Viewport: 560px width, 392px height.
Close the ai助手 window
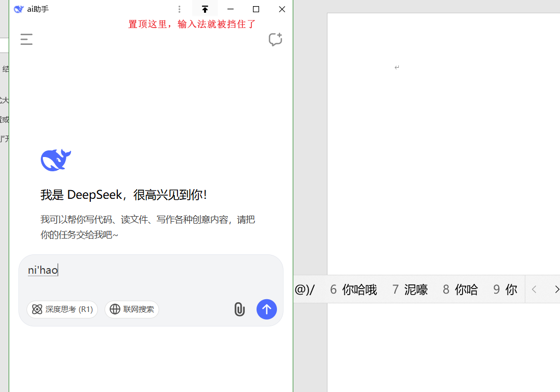tap(282, 9)
